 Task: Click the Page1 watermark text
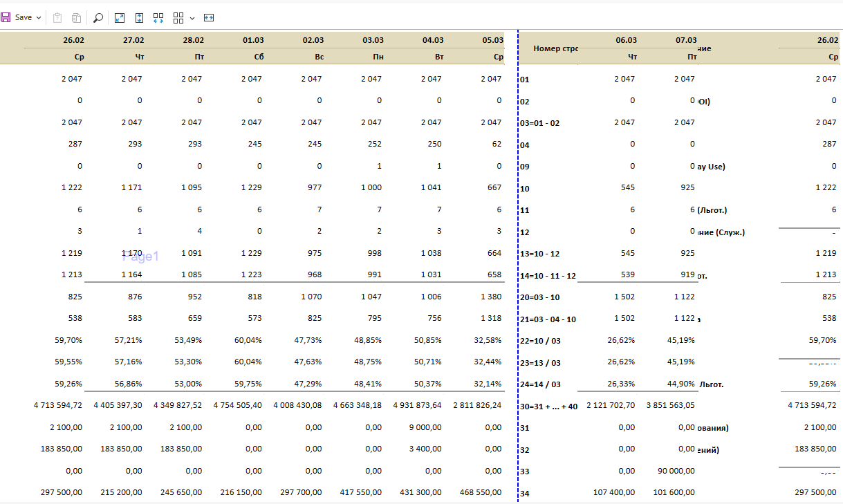(140, 257)
